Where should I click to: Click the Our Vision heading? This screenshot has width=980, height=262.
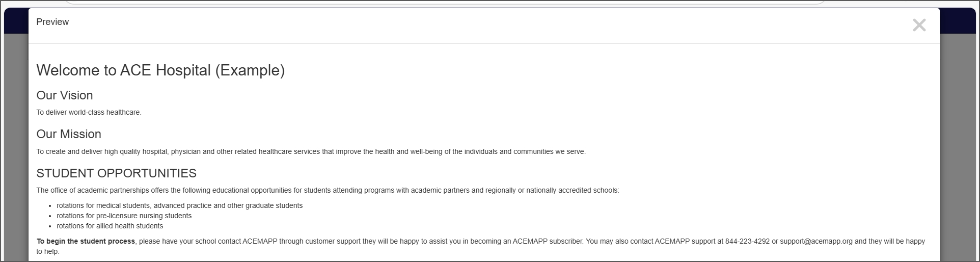click(65, 95)
